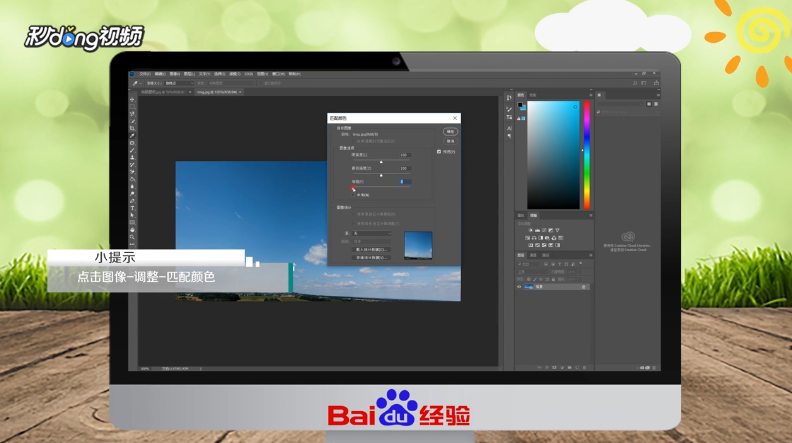Viewport: 792px width, 443px height.
Task: Close the timg.jpg document tab
Action: click(x=240, y=92)
